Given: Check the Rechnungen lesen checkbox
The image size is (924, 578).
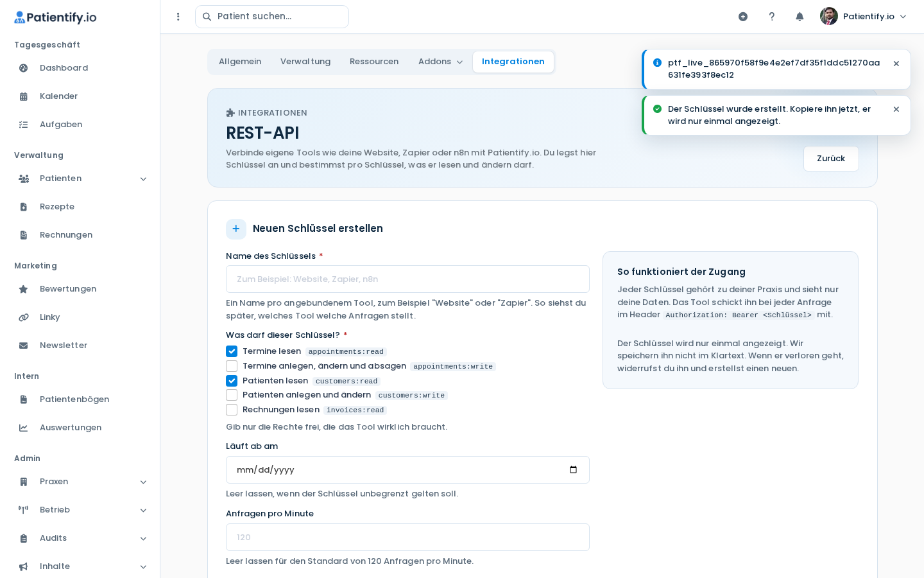Looking at the screenshot, I should (x=232, y=410).
